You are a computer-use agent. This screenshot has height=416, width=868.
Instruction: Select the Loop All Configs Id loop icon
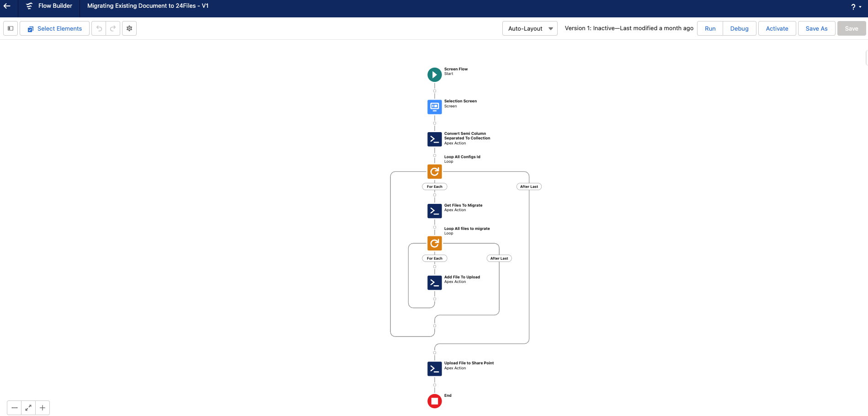(x=434, y=172)
